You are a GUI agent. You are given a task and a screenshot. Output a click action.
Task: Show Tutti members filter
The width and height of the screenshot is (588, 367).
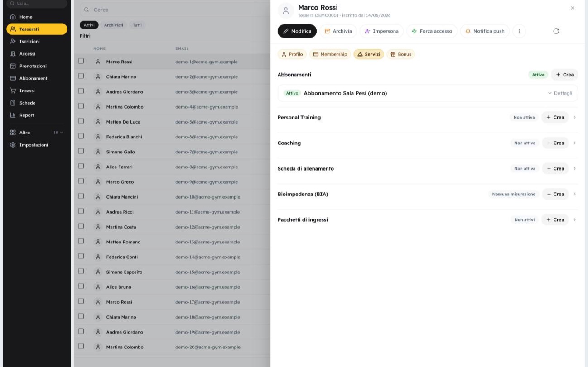click(137, 25)
